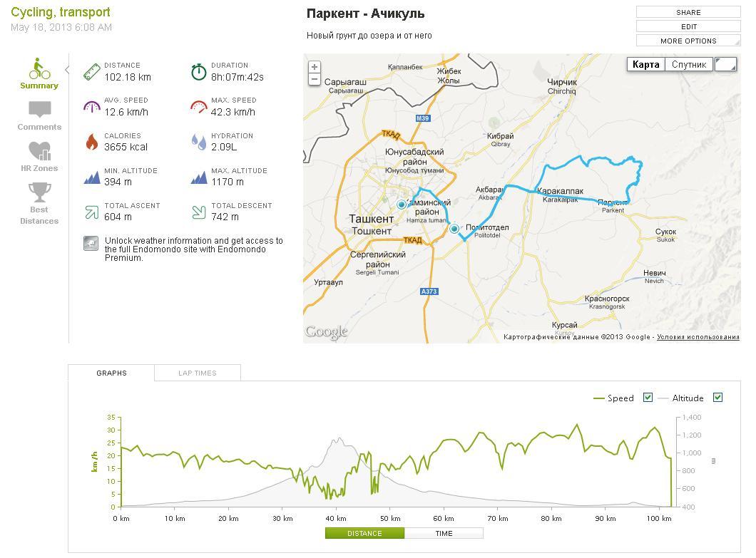The height and width of the screenshot is (558, 756).
Task: Open the Best Distances trophy icon
Action: pyautogui.click(x=39, y=192)
